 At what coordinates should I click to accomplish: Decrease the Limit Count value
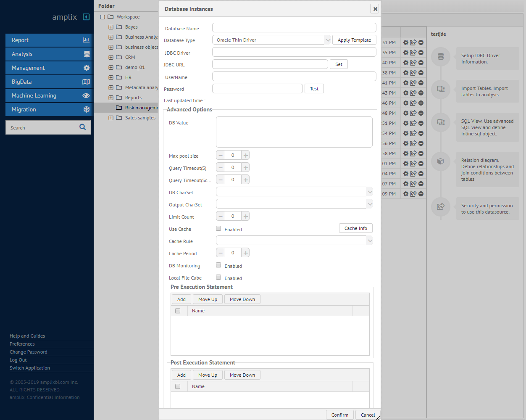221,217
